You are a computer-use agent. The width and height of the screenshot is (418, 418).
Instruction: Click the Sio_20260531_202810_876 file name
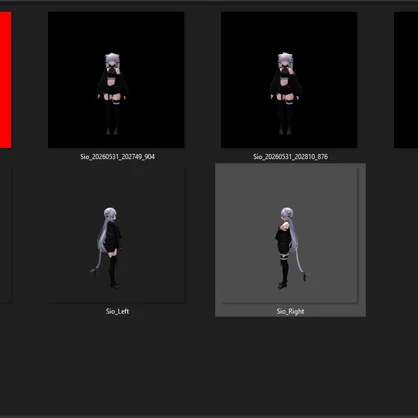pos(290,157)
